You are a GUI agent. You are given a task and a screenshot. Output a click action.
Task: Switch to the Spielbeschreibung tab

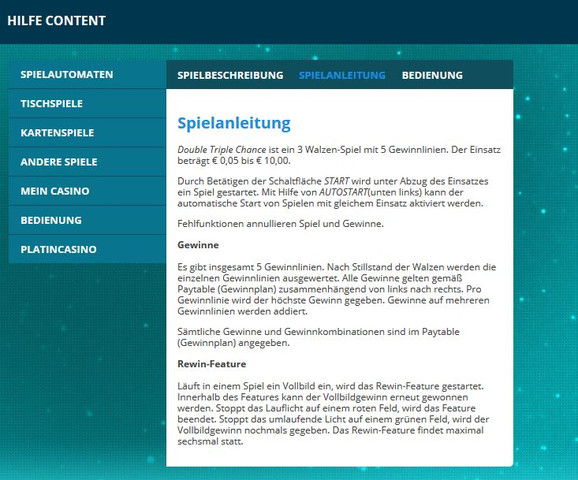point(230,75)
